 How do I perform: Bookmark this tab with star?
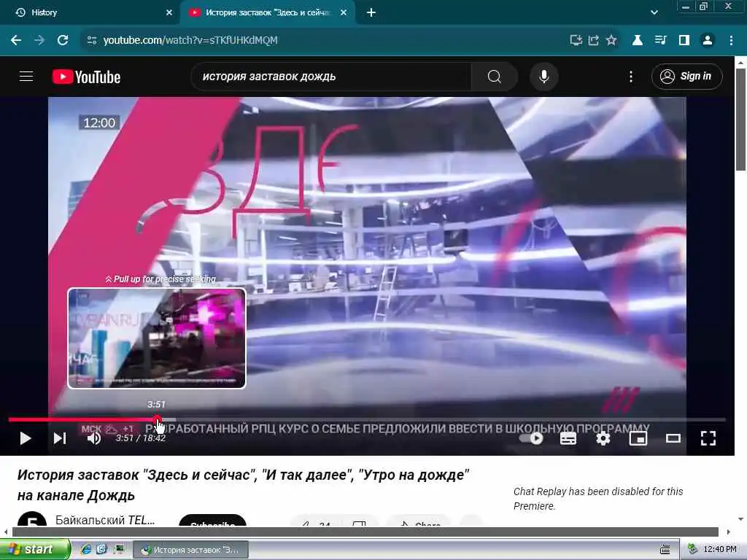coord(611,40)
